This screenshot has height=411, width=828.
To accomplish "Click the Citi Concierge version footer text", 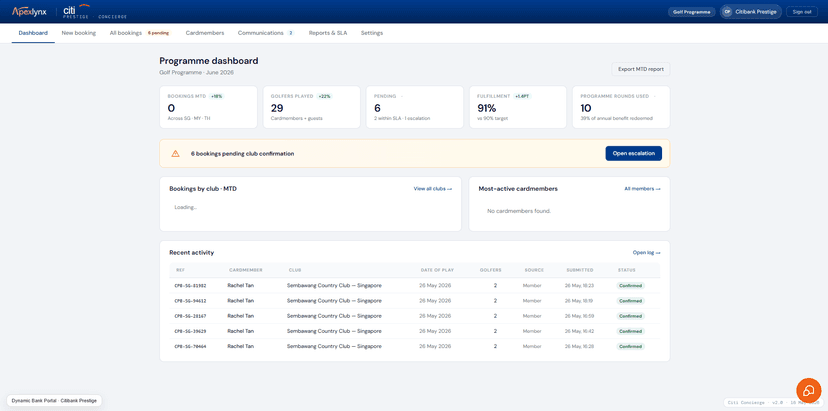I will point(771,403).
